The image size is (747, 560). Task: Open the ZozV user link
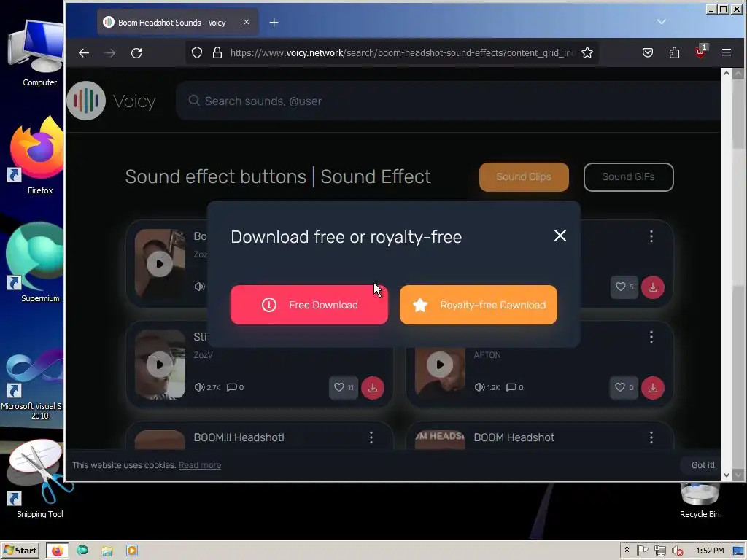pos(203,355)
